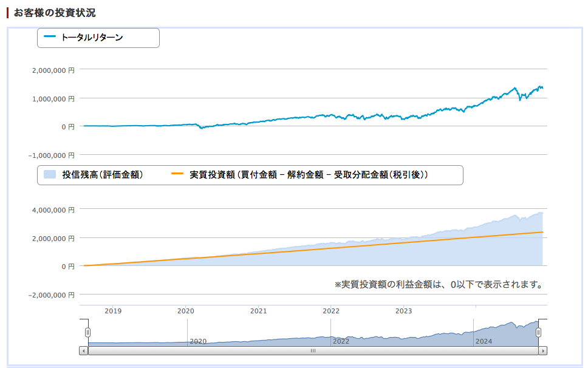Toggle the 投信残高(評価金額) legend series
Screen dimensions: 588x368
coord(94,175)
